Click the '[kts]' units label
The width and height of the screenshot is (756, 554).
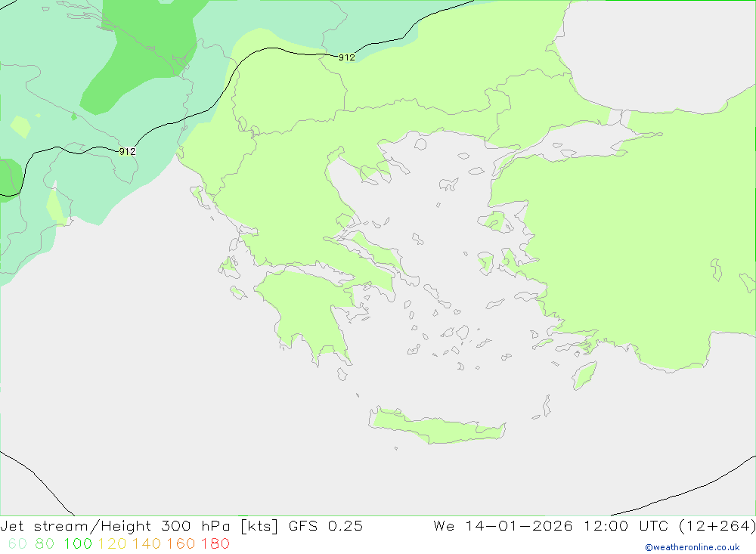coord(259,525)
